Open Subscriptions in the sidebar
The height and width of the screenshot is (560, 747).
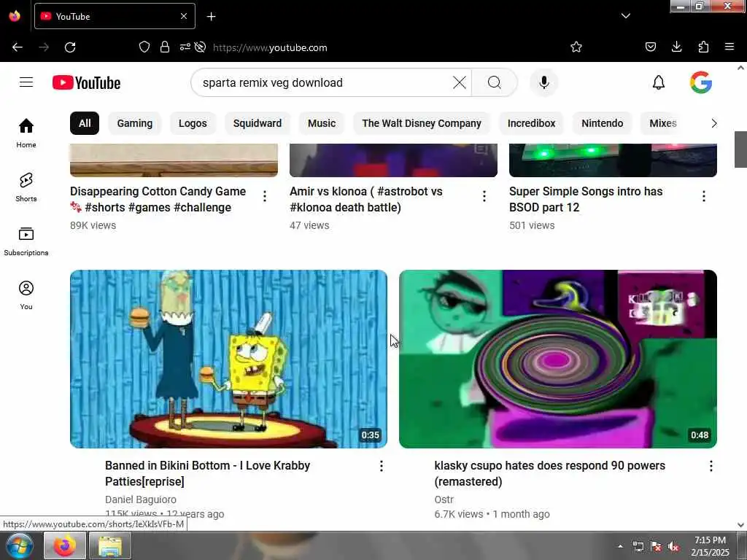coord(26,241)
